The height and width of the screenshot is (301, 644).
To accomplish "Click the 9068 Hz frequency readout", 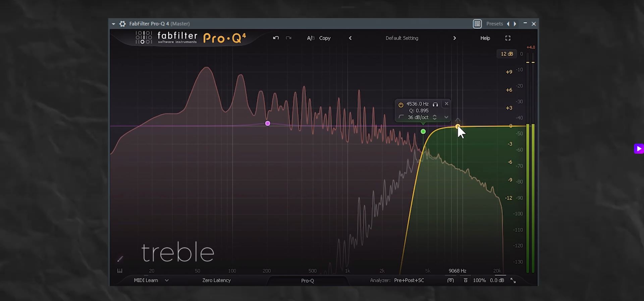I will (458, 271).
